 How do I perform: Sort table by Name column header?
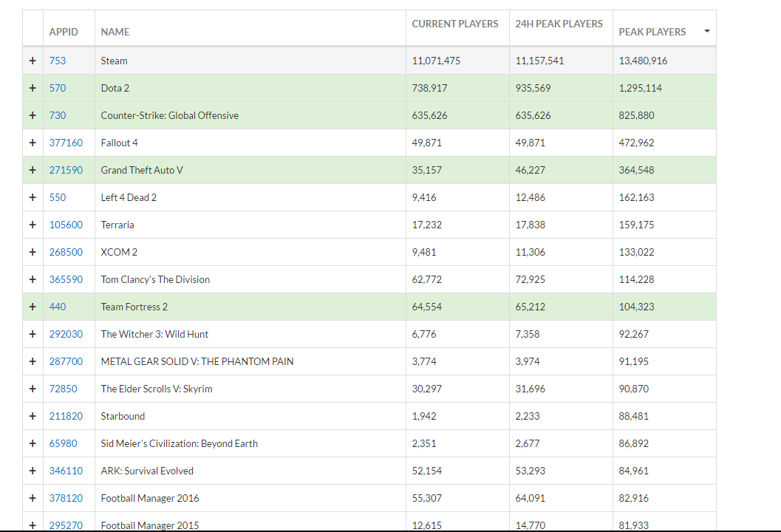click(x=115, y=32)
